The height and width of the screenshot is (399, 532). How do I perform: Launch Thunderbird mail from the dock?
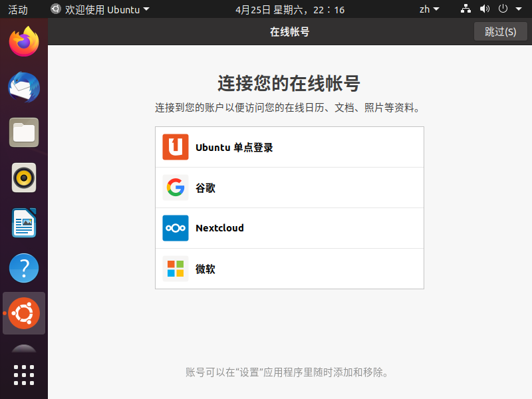click(24, 87)
